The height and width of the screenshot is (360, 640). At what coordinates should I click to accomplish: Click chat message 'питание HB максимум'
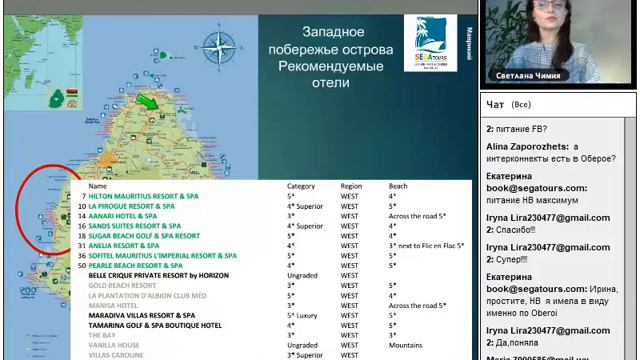pyautogui.click(x=532, y=200)
